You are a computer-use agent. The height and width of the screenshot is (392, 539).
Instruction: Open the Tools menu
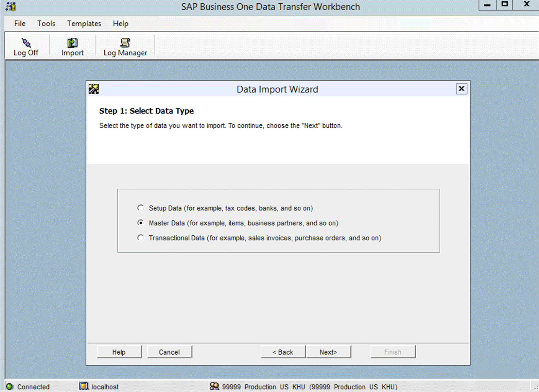click(46, 23)
